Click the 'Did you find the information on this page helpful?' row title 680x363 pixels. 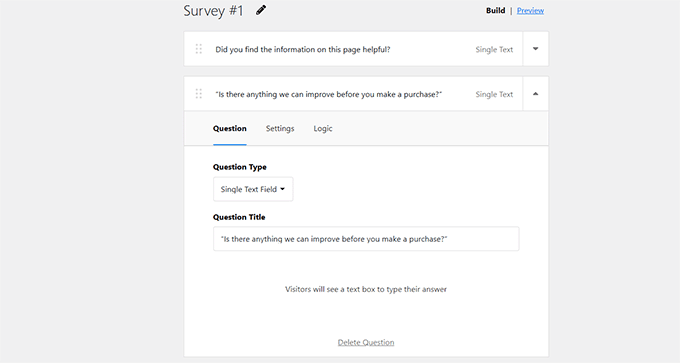pyautogui.click(x=303, y=49)
